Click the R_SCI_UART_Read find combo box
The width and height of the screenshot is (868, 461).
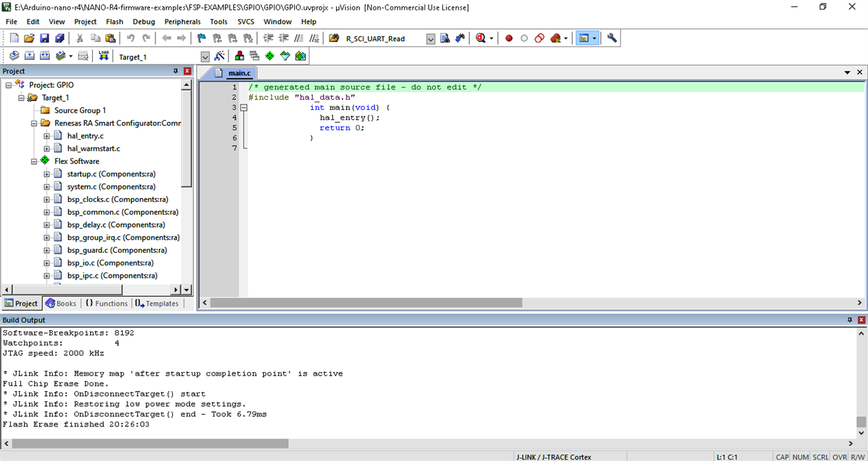tap(384, 39)
